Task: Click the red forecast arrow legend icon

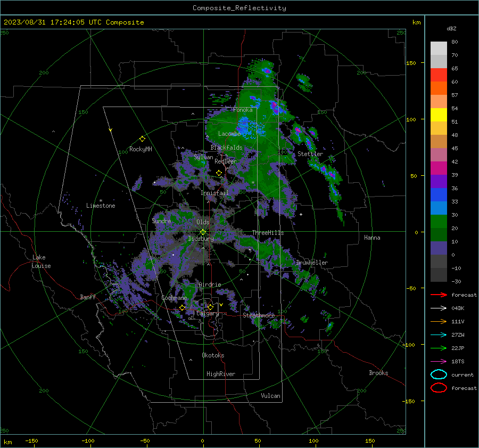Action: [x=439, y=295]
